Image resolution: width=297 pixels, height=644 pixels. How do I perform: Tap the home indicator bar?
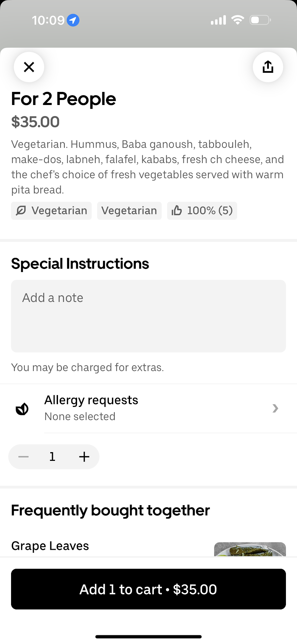click(148, 636)
